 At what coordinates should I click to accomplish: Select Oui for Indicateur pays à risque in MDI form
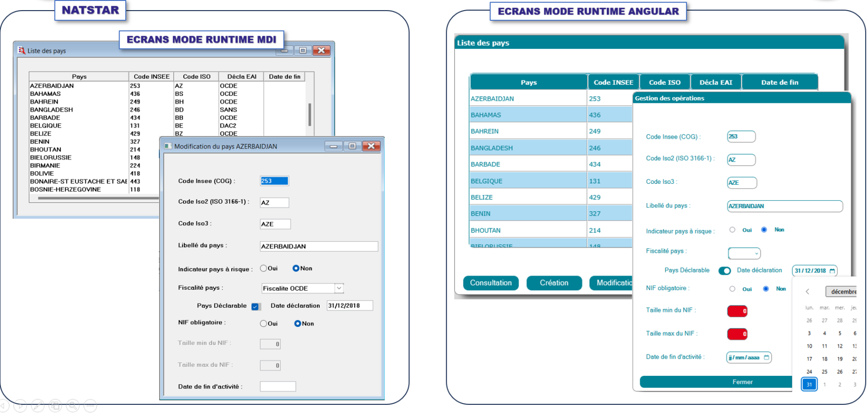coord(263,268)
